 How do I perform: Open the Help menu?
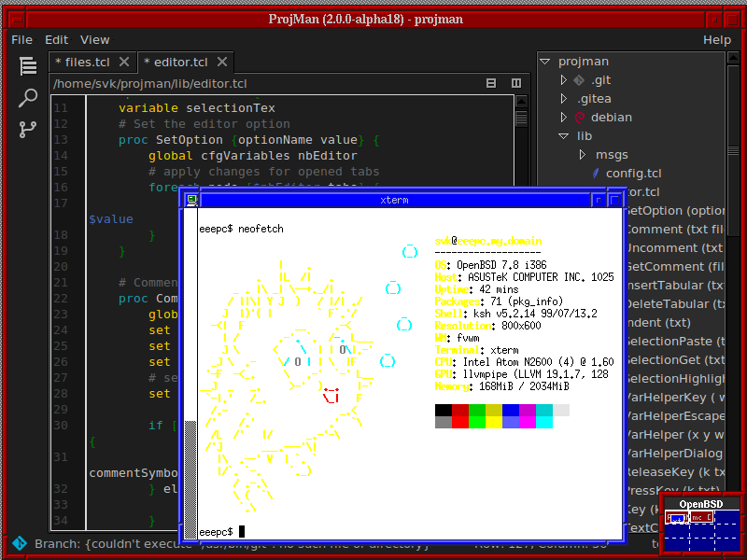click(x=716, y=40)
